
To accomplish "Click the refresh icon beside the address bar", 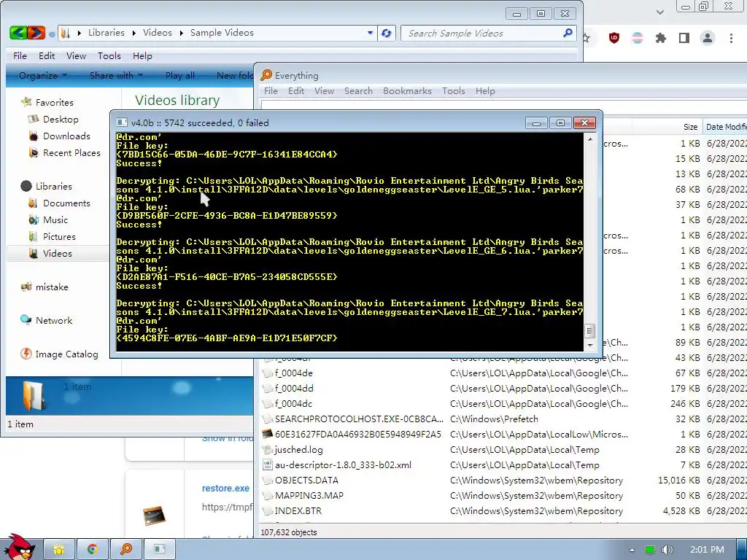I will point(387,33).
